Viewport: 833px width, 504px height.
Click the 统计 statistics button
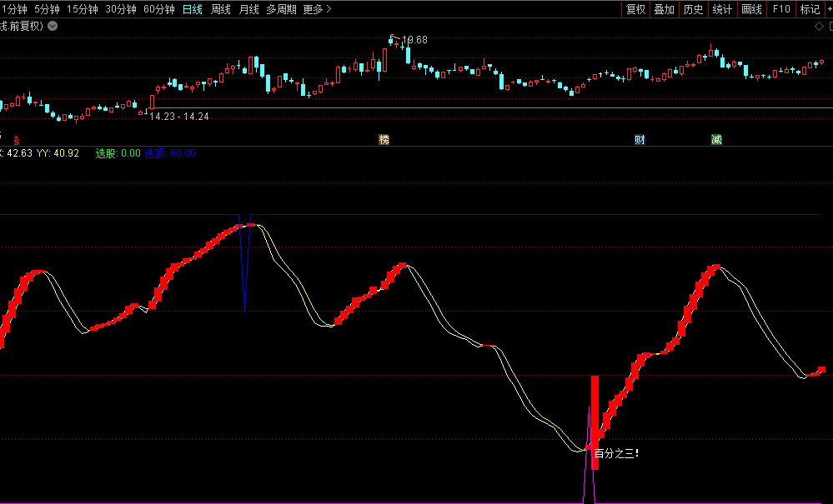[x=722, y=9]
